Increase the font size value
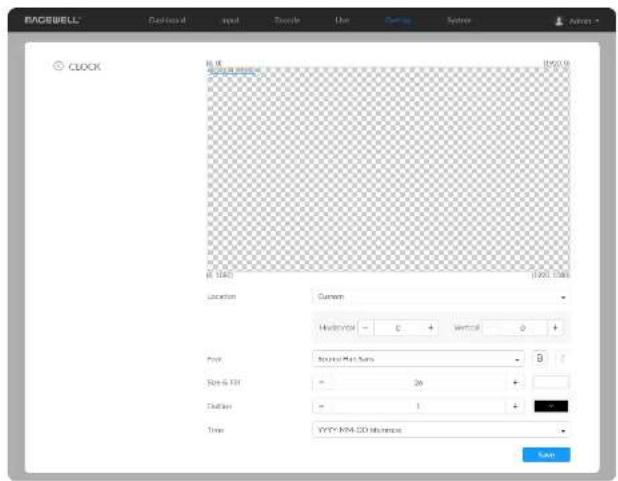 click(515, 382)
